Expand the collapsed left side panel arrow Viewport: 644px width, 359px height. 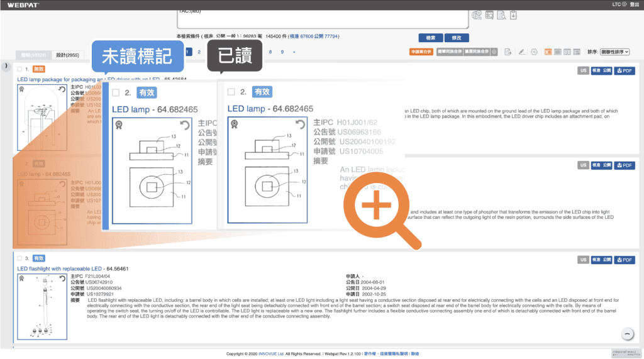click(6, 66)
